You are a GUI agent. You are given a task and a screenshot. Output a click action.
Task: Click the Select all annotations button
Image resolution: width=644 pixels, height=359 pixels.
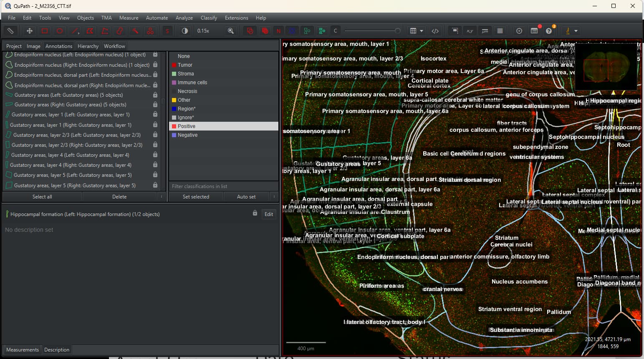coord(42,196)
